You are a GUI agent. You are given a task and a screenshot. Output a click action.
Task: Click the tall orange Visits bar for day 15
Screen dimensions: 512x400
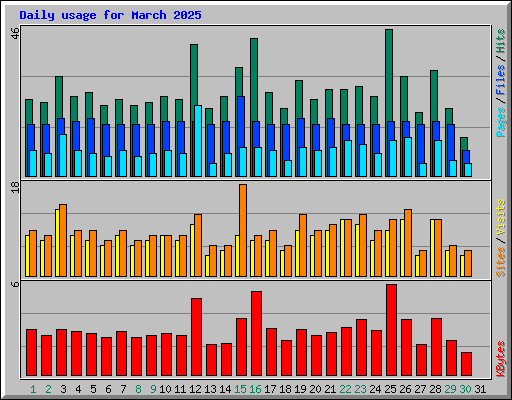point(243,230)
